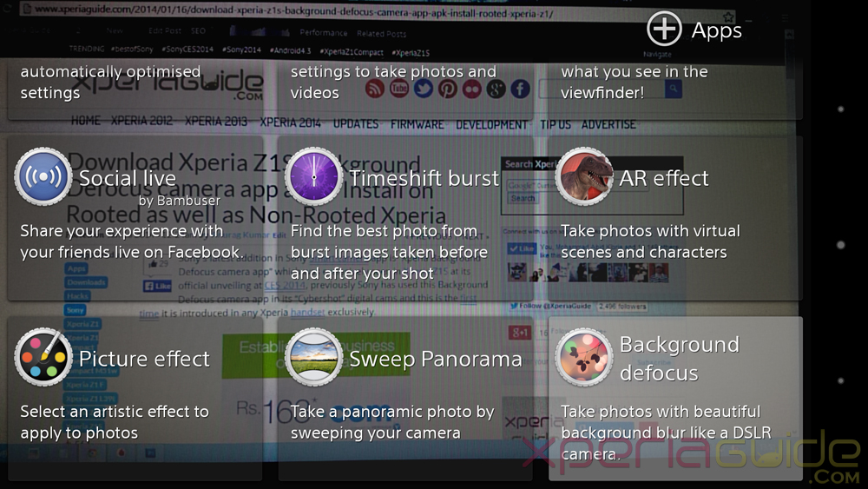Click 'Take a panoramic photo by sweeping' text
The image size is (868, 489).
click(392, 422)
